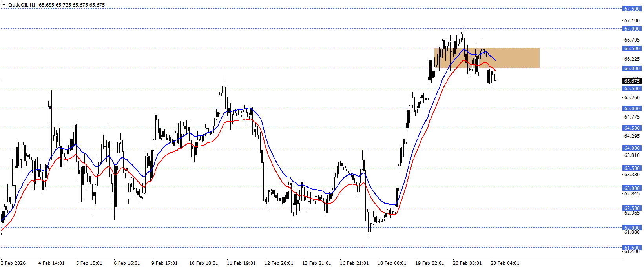
Task: Select the 67.500 price level label
Action: 632,9
